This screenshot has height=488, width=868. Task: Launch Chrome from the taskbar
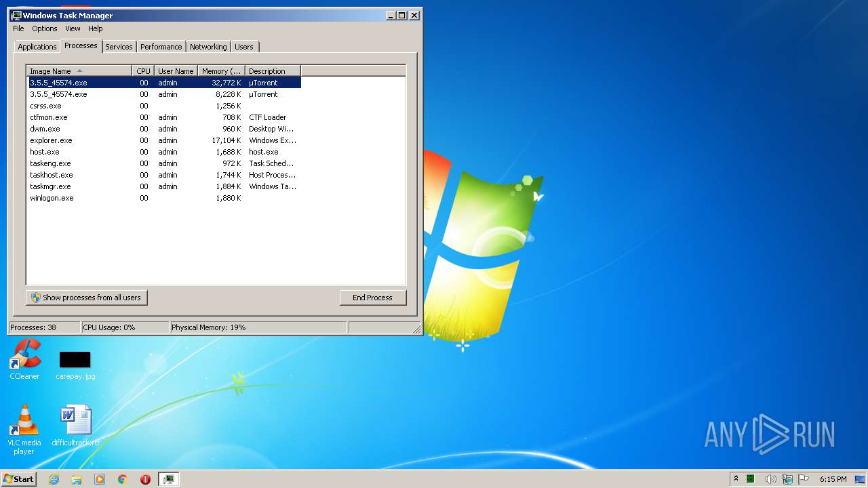pyautogui.click(x=122, y=479)
